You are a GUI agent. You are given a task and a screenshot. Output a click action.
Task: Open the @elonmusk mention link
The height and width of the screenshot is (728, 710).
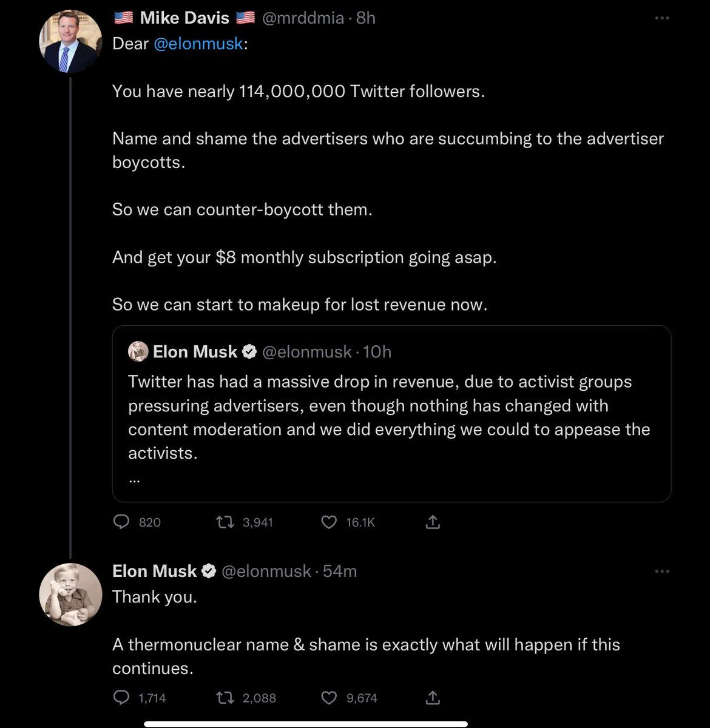click(198, 44)
